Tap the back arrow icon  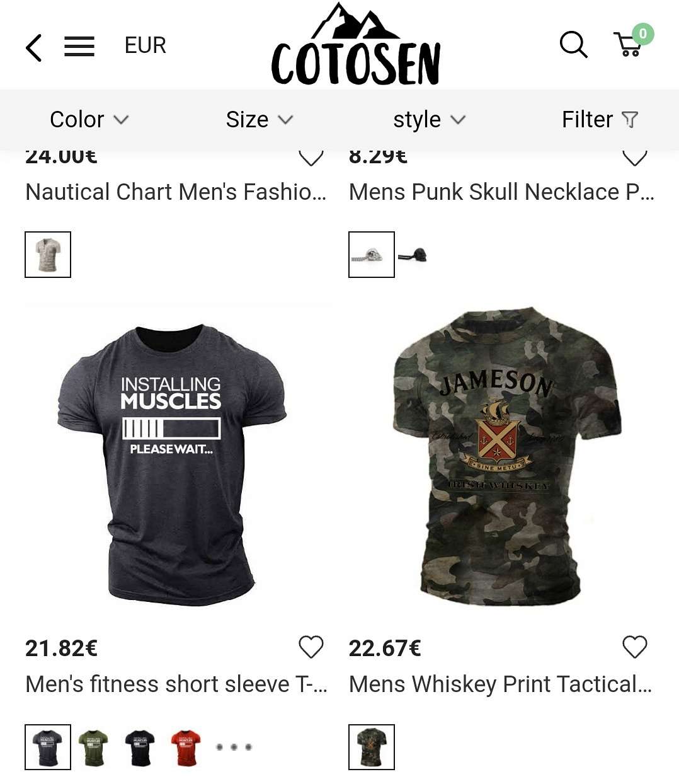coord(34,48)
